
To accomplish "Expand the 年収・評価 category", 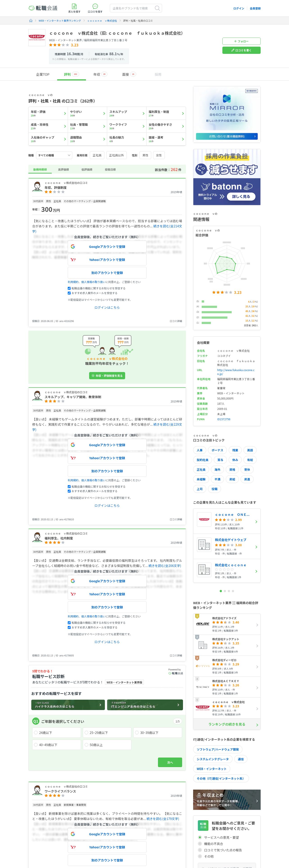I will point(48,114).
